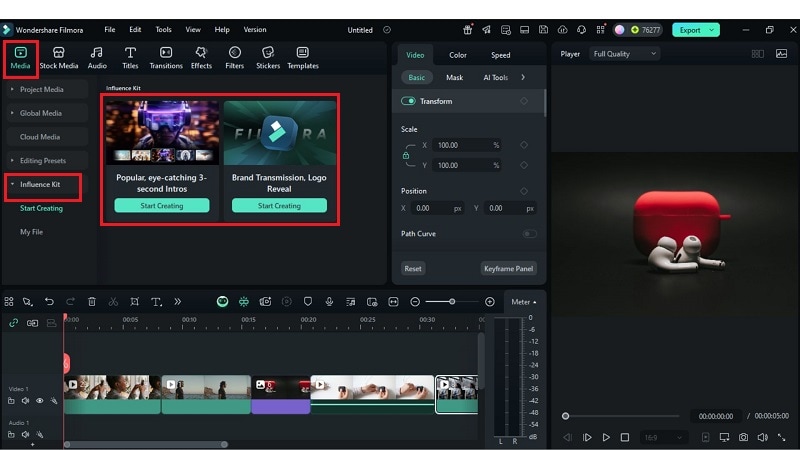
Task: Click the player progress slider
Action: 622,416
